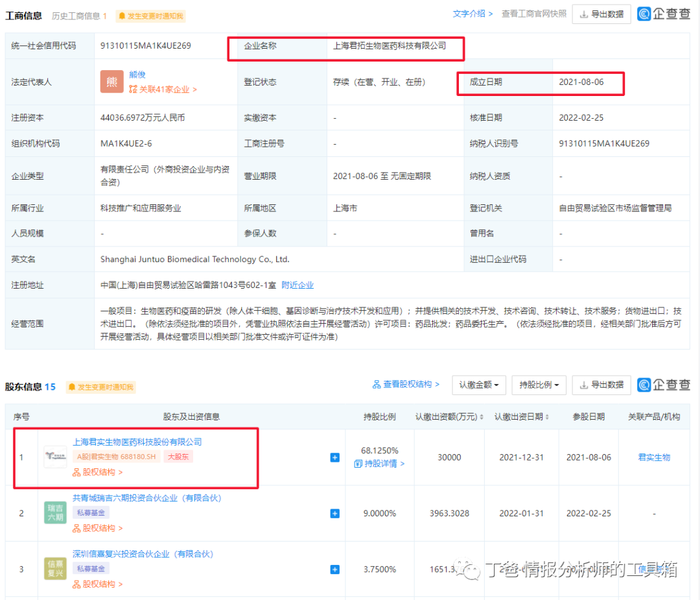Image resolution: width=700 pixels, height=600 pixels.
Task: Open shareholder 共青城瑞吉六期投资合伙企业
Action: point(147,498)
